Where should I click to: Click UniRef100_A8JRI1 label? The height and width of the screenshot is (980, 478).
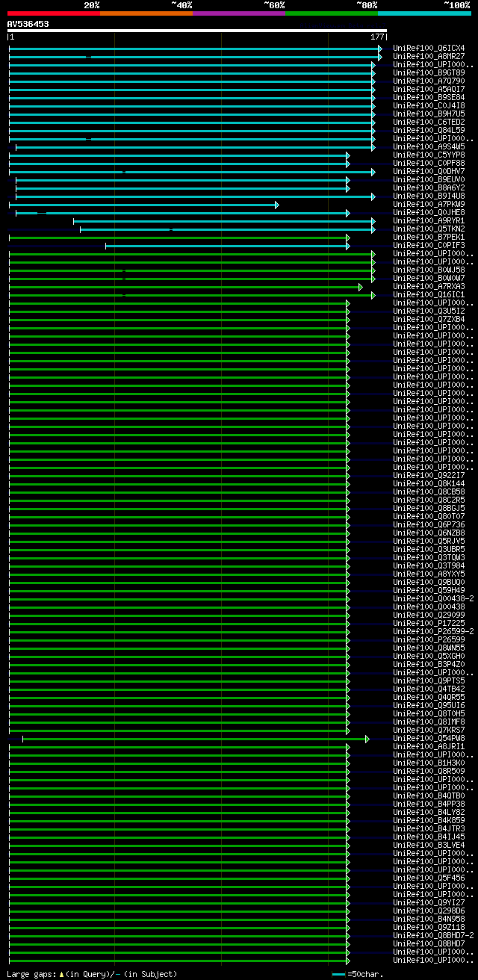click(429, 746)
